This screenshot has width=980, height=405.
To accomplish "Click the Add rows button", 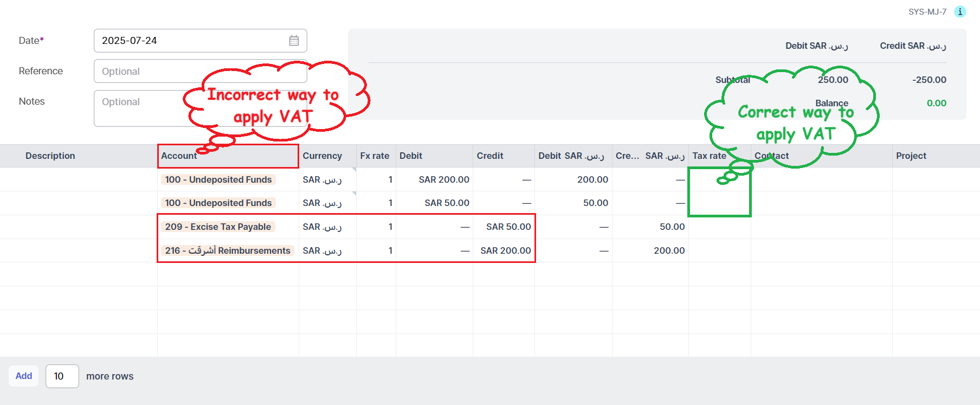I will pyautogui.click(x=24, y=376).
